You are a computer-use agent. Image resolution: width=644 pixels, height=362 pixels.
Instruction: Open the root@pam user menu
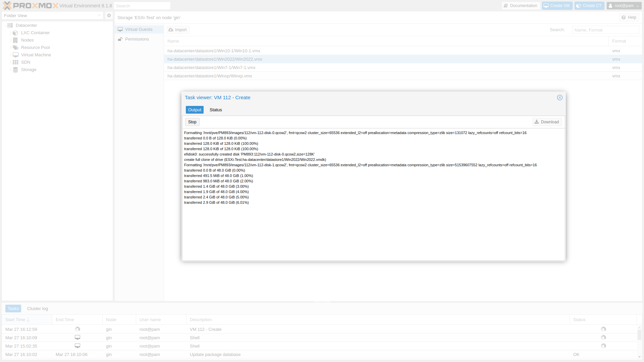click(x=624, y=6)
